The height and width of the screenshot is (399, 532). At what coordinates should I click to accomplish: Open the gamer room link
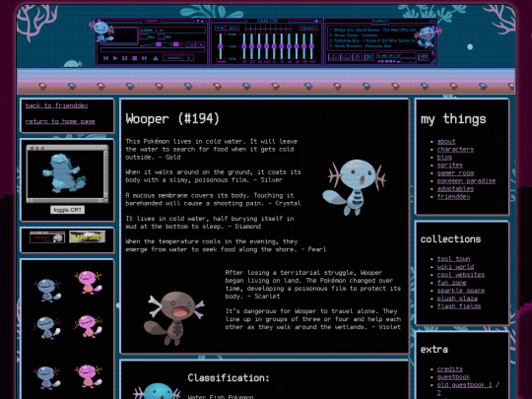click(455, 173)
